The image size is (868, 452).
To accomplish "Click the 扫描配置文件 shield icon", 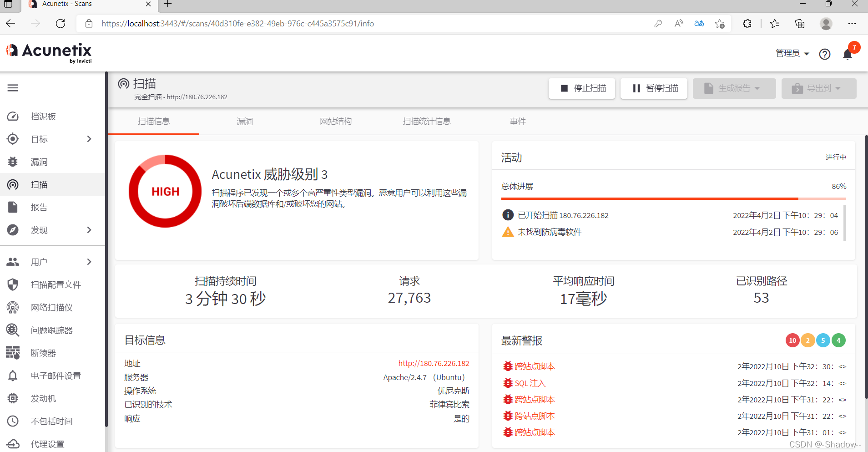I will 13,284.
